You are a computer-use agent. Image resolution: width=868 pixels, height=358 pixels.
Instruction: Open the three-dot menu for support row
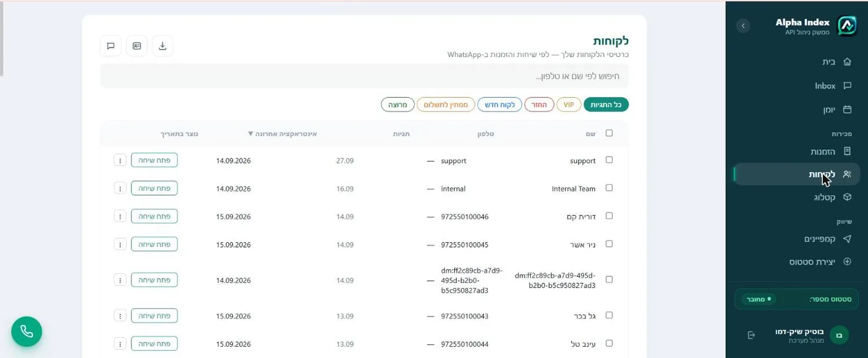point(120,160)
